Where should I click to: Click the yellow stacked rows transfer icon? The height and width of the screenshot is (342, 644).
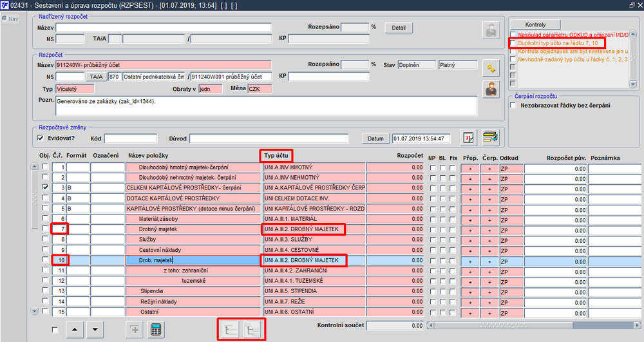[x=490, y=138]
